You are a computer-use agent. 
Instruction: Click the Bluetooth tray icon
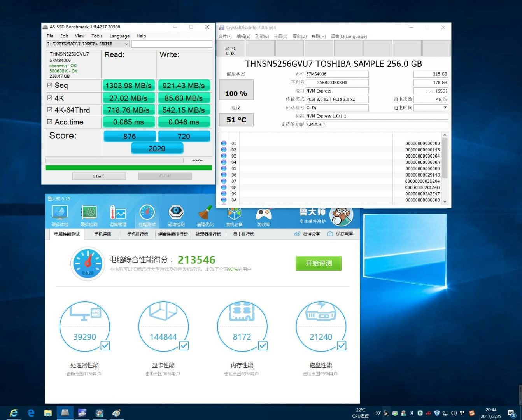412,413
